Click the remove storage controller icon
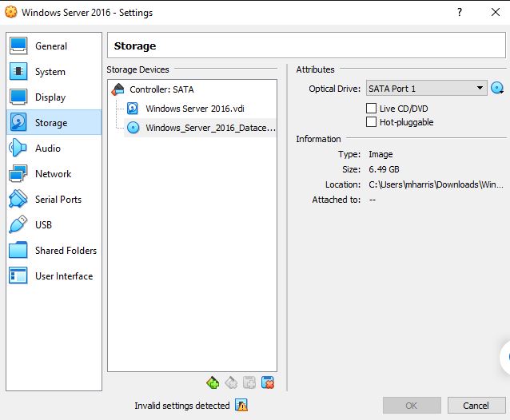This screenshot has width=510, height=420. (231, 383)
